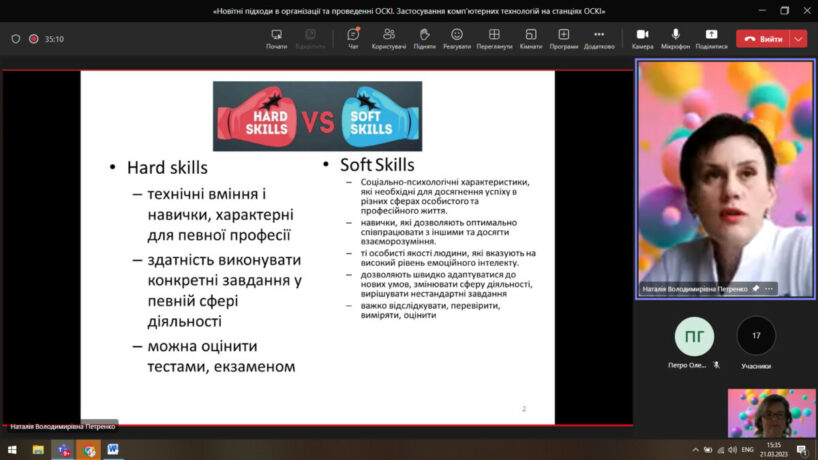Raise hand with the Підняти icon
The height and width of the screenshot is (460, 818).
point(424,38)
